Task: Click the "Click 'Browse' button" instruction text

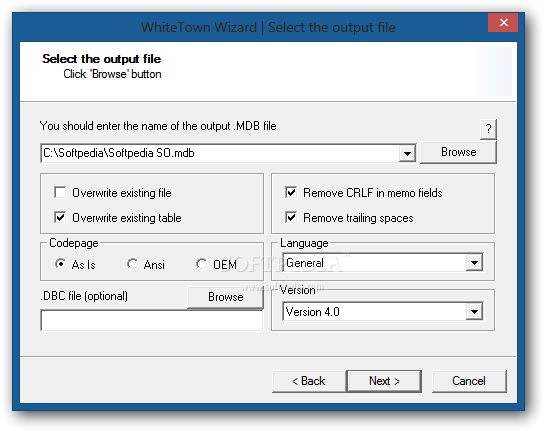Action: coord(112,74)
